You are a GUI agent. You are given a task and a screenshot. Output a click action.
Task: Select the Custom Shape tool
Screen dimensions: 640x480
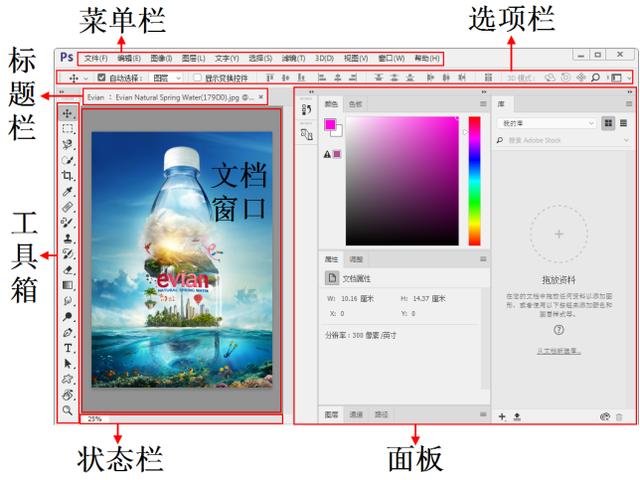[x=67, y=379]
